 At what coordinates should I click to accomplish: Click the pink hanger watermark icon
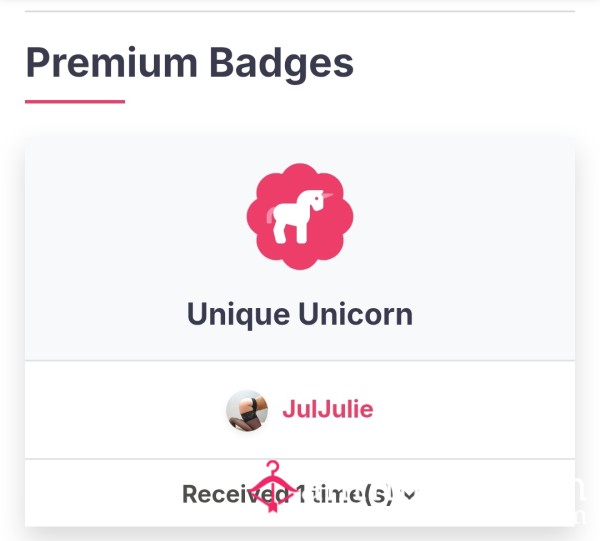pyautogui.click(x=272, y=487)
